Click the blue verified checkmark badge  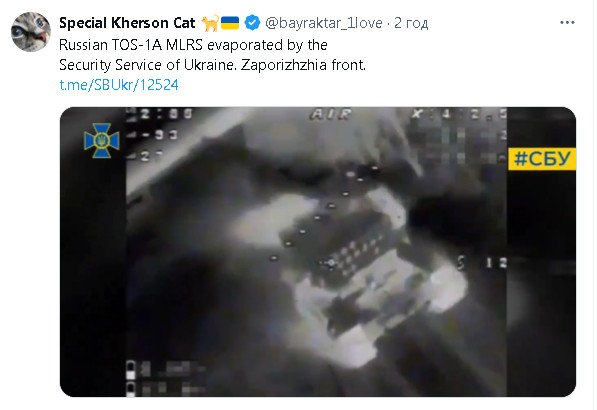click(x=252, y=23)
